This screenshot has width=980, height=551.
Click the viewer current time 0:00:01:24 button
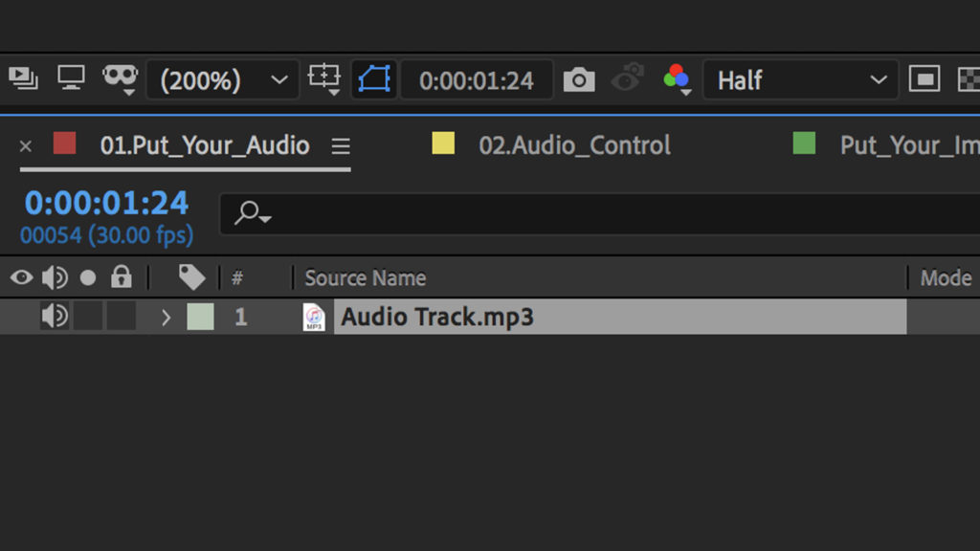click(477, 80)
